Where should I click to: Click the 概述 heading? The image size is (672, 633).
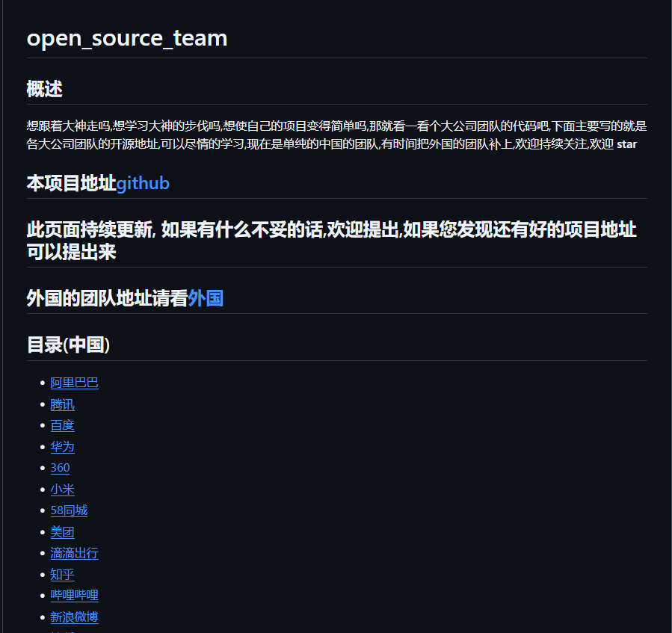click(45, 89)
